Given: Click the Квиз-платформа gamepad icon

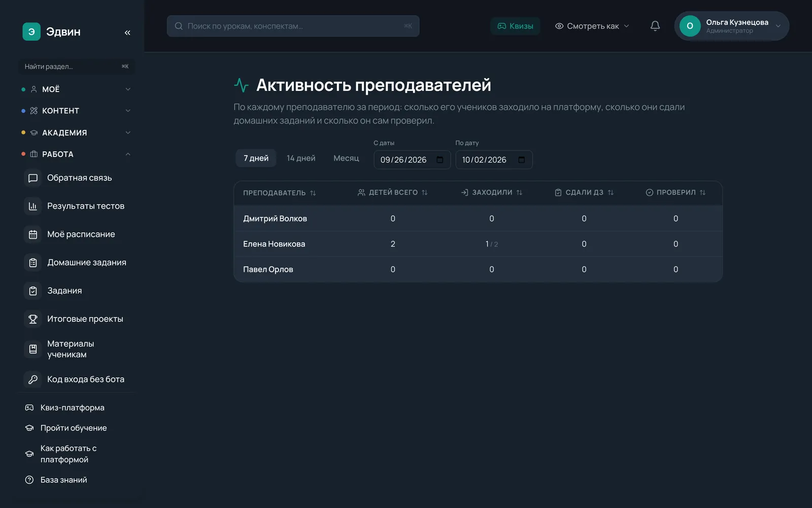Looking at the screenshot, I should click(29, 408).
